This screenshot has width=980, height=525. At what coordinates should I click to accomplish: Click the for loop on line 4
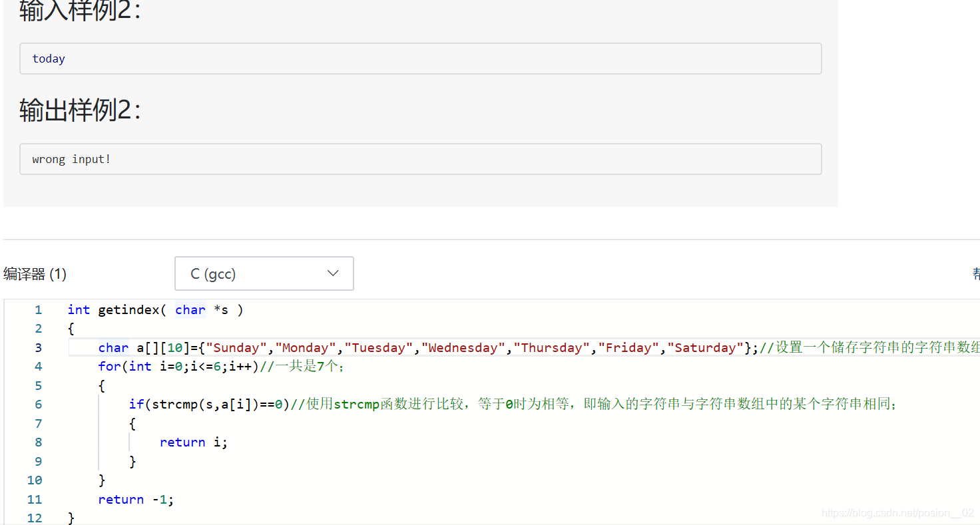click(x=178, y=366)
